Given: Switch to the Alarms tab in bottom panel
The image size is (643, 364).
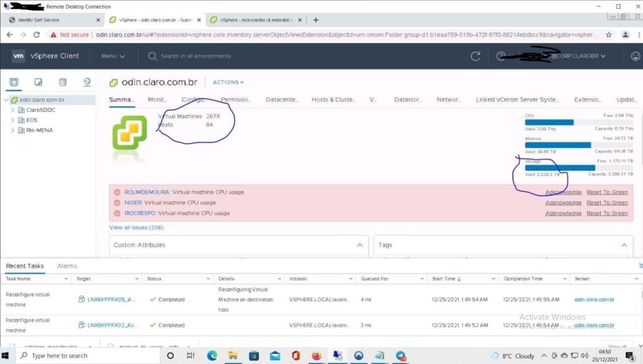Looking at the screenshot, I should click(x=67, y=266).
